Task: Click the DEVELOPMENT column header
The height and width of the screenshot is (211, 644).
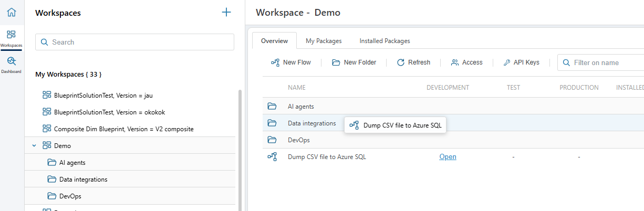Action: (x=448, y=88)
